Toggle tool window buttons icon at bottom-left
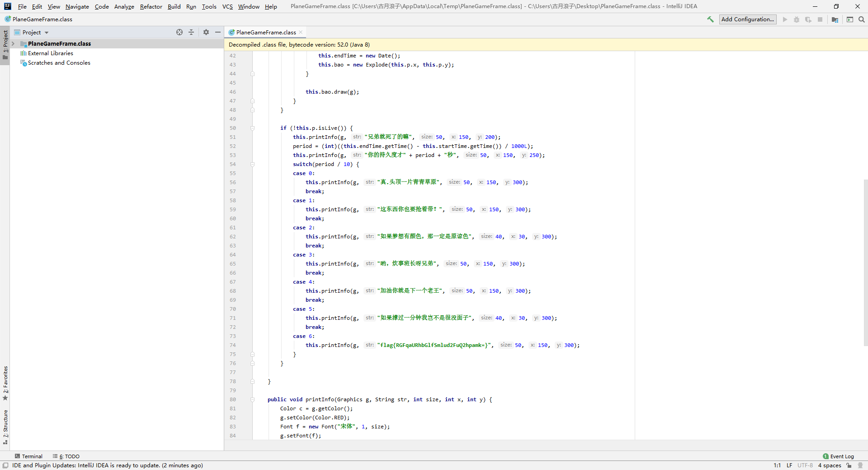The width and height of the screenshot is (868, 470). pos(5,465)
